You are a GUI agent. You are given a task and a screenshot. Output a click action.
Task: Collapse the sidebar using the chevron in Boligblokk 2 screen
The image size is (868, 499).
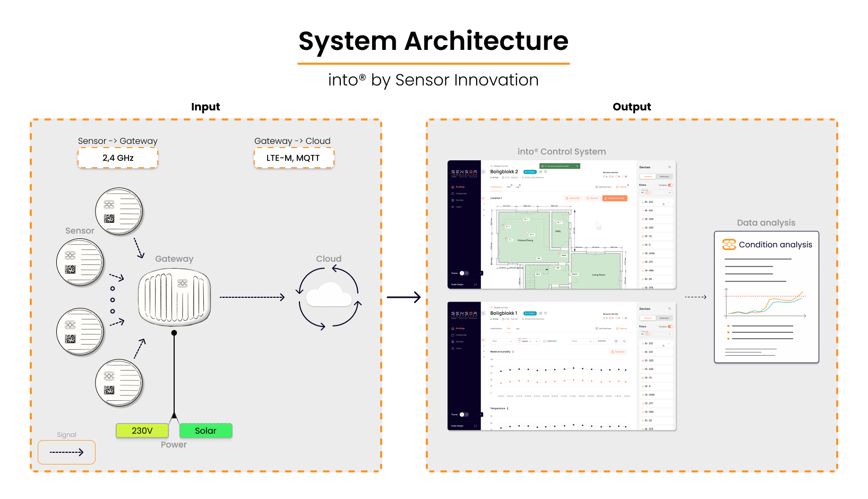click(x=482, y=273)
